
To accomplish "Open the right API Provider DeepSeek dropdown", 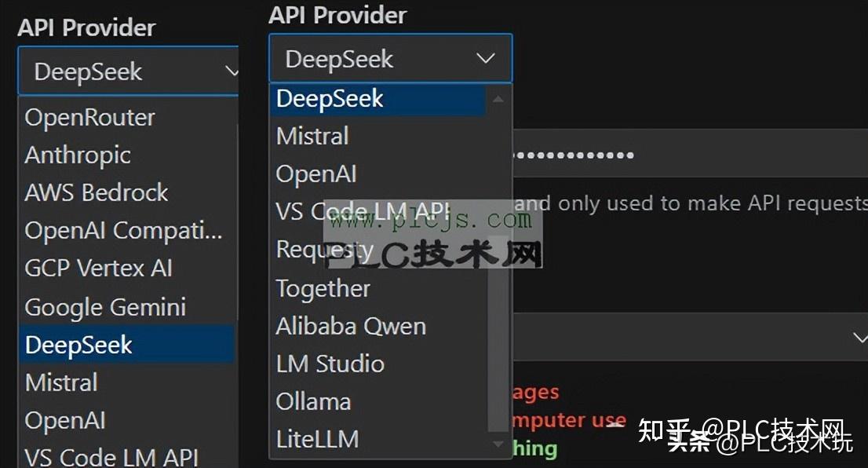I will tap(390, 58).
